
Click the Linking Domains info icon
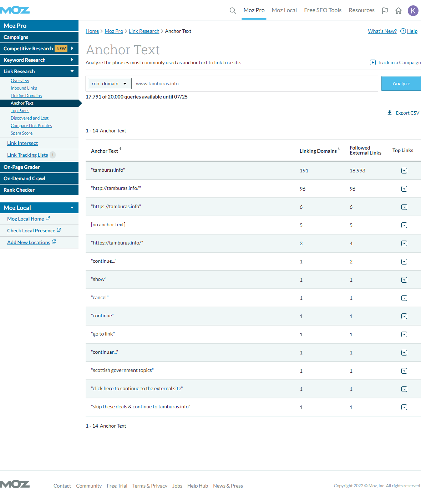point(339,148)
